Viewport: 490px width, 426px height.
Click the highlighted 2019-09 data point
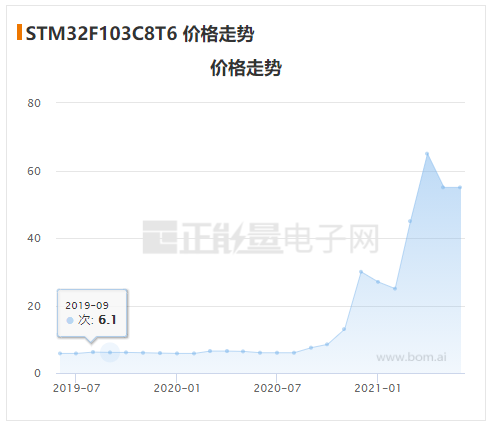(110, 352)
